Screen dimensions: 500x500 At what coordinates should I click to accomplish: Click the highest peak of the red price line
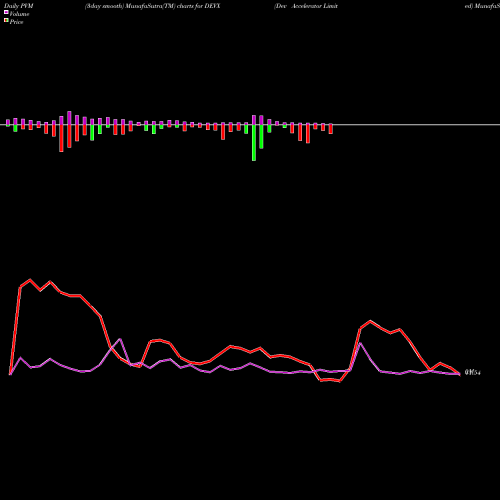(x=30, y=280)
